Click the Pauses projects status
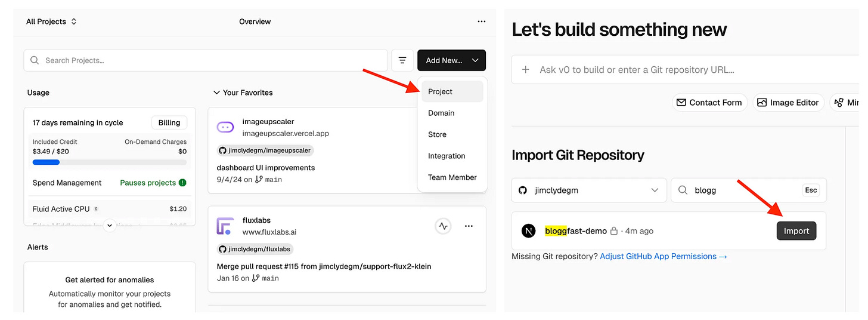Screen dimensions: 868x320 148,183
